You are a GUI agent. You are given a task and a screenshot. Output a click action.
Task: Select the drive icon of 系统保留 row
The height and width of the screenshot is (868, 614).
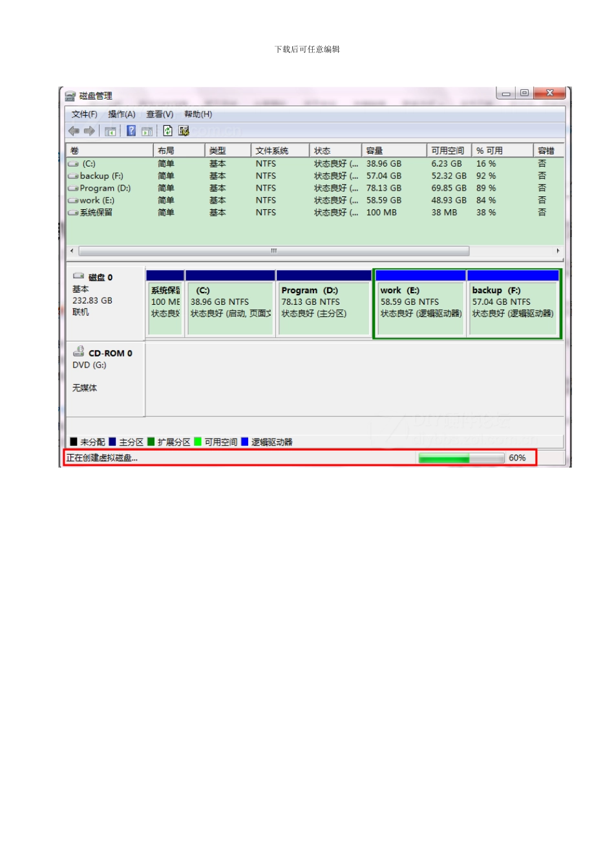(73, 212)
